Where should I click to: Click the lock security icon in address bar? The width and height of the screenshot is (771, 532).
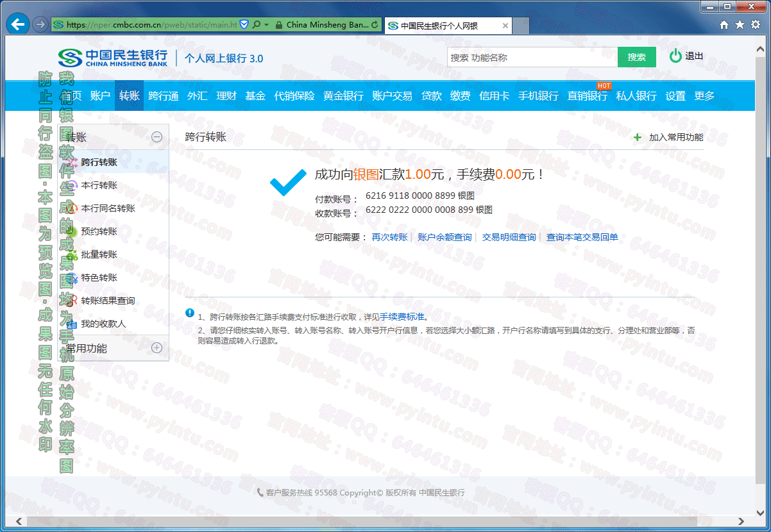click(278, 25)
